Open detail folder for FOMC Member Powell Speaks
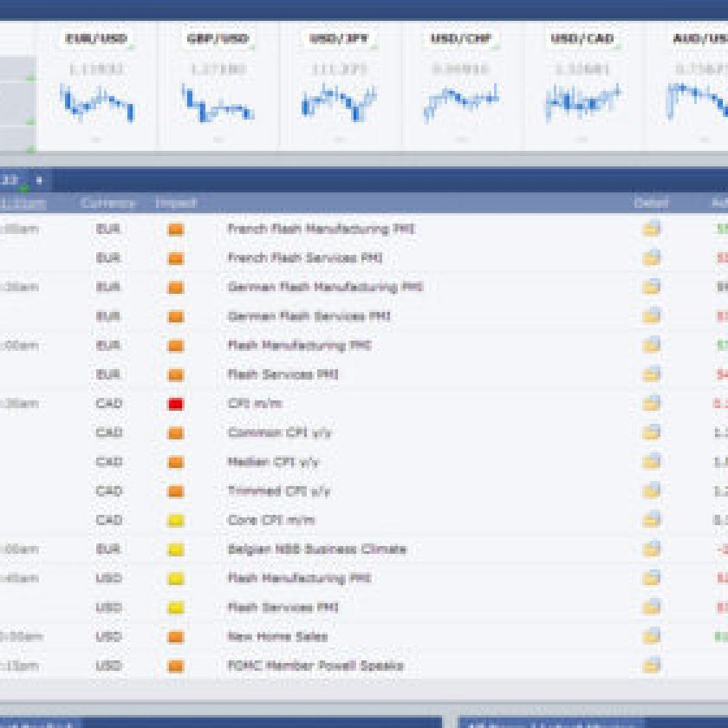Viewport: 728px width, 728px height. (651, 666)
